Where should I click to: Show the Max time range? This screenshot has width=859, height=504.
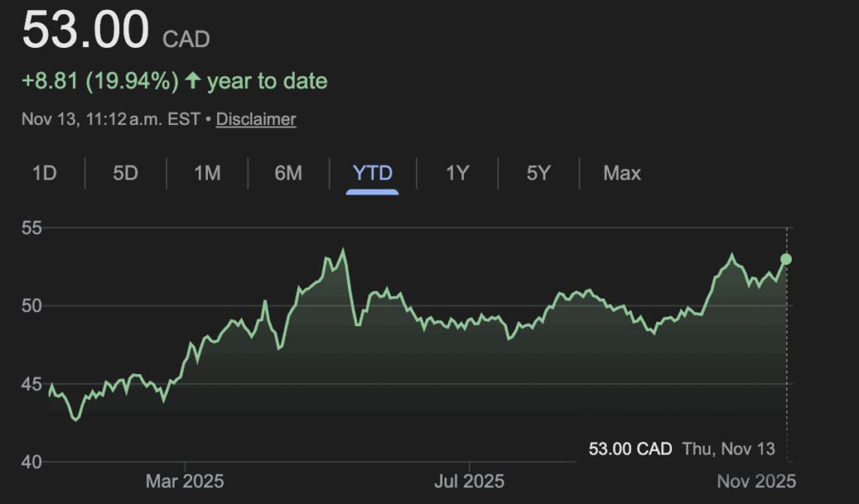[x=622, y=174]
